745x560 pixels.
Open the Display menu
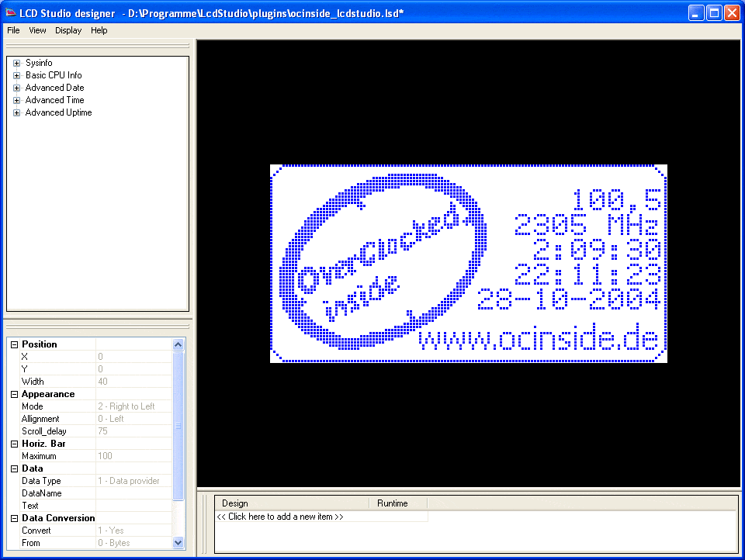click(68, 30)
